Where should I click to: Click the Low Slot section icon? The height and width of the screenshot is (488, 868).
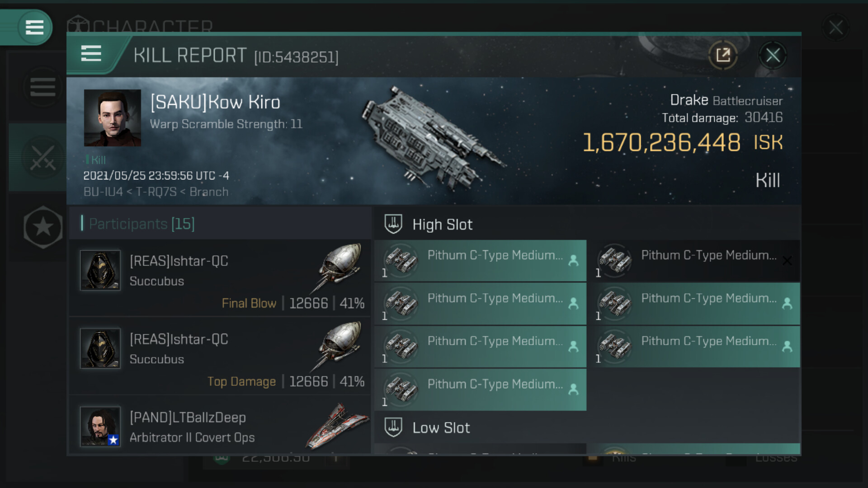(x=393, y=427)
